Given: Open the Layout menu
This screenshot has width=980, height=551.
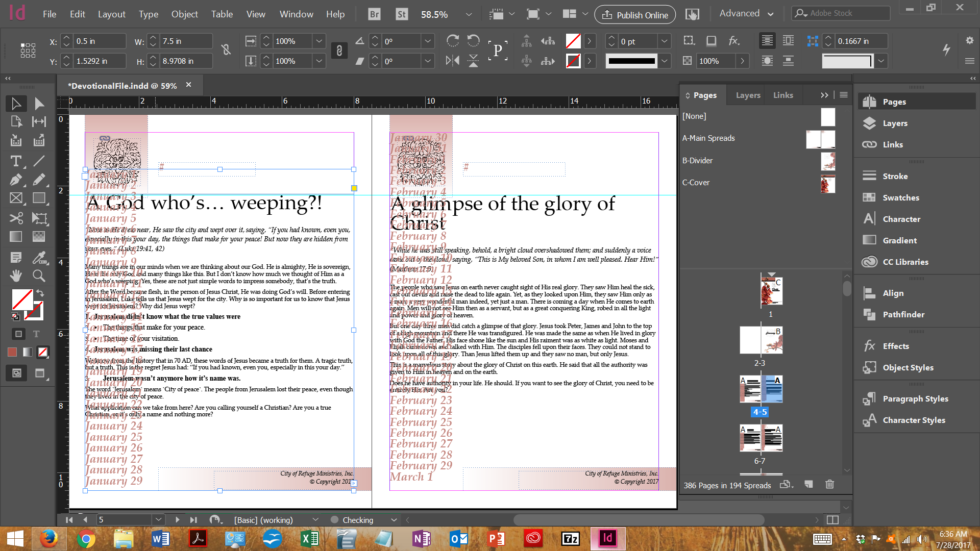Looking at the screenshot, I should 111,14.
